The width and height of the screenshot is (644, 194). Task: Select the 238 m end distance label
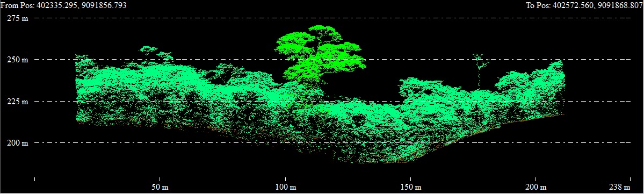[620, 187]
